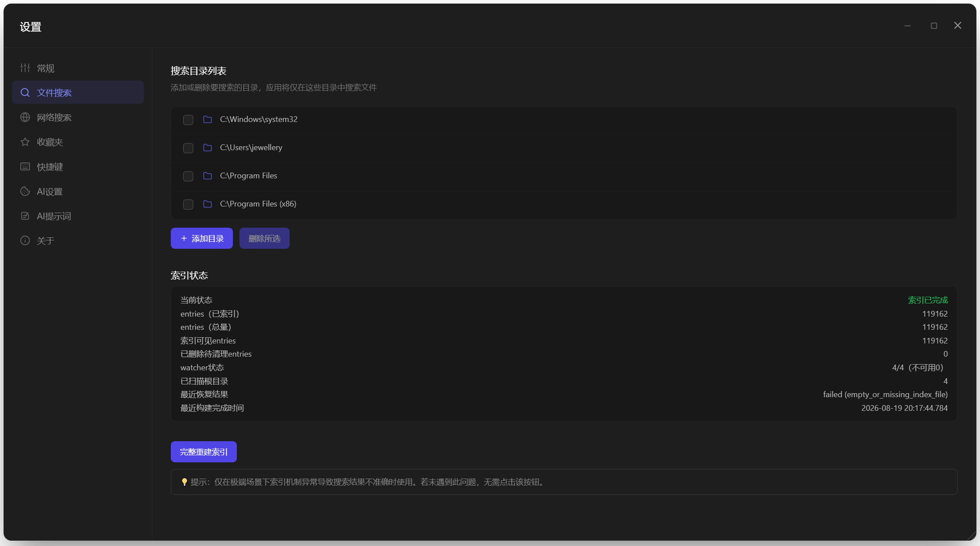Click the globe icon beside 网络搜索
The height and width of the screenshot is (546, 980).
coord(25,117)
